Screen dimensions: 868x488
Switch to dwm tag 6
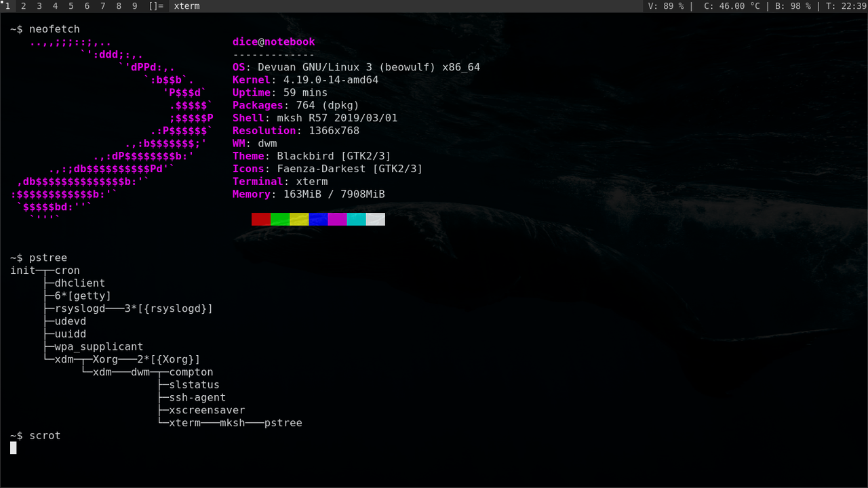click(x=87, y=6)
